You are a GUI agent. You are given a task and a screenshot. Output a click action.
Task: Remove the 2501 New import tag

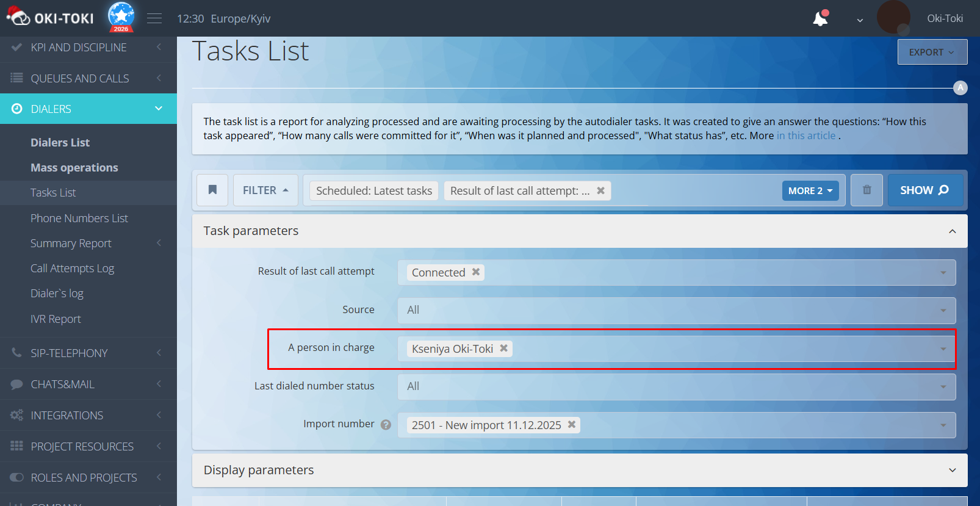[572, 424]
